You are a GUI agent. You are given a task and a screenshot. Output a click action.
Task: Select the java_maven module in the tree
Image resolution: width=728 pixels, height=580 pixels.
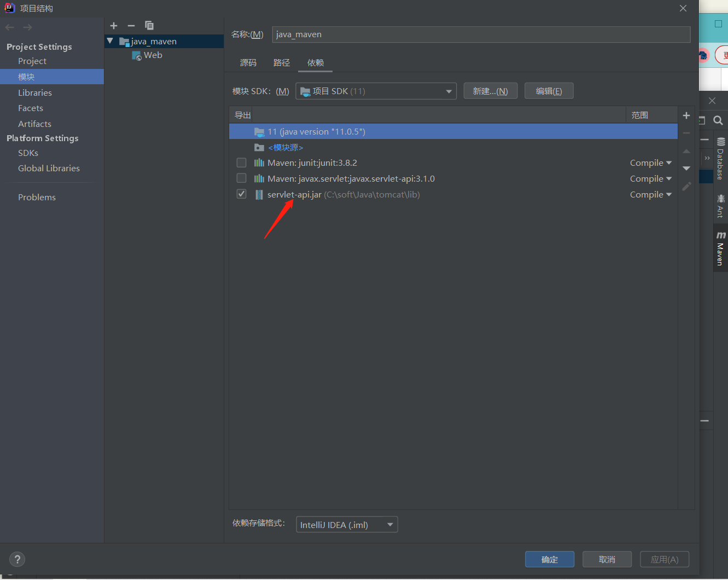[164, 41]
